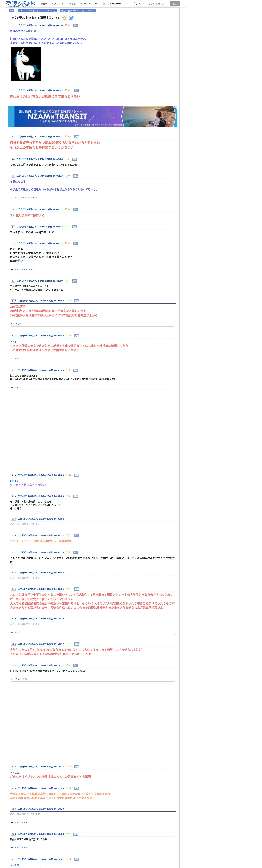
Task: Like post 24 with its heart icon
Action: tap(67, 788)
